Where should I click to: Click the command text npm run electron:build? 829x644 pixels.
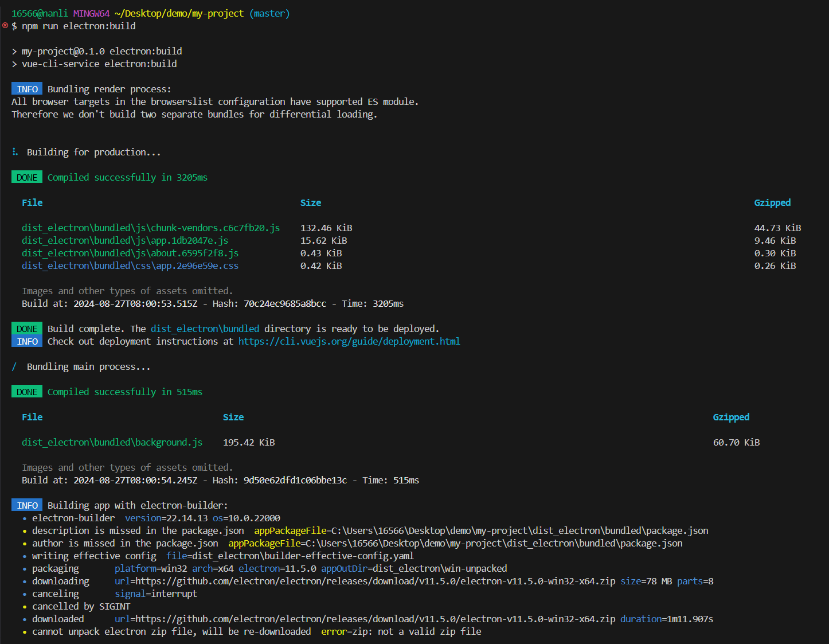[79, 26]
